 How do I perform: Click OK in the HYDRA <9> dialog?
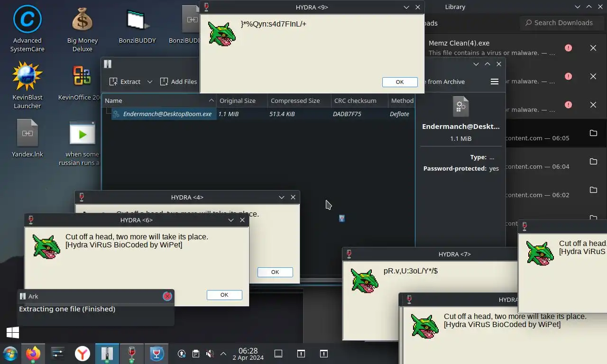(400, 82)
